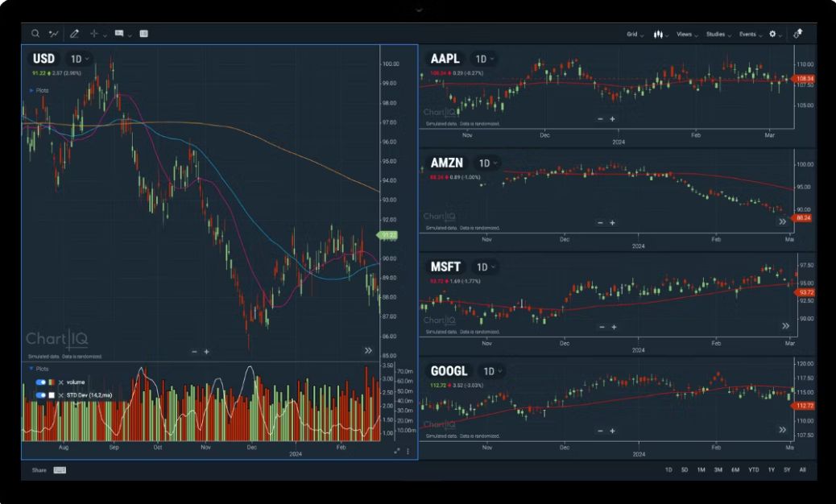This screenshot has height=504, width=836.
Task: Click the full-screen expand icon on USD panel
Action: point(397,451)
